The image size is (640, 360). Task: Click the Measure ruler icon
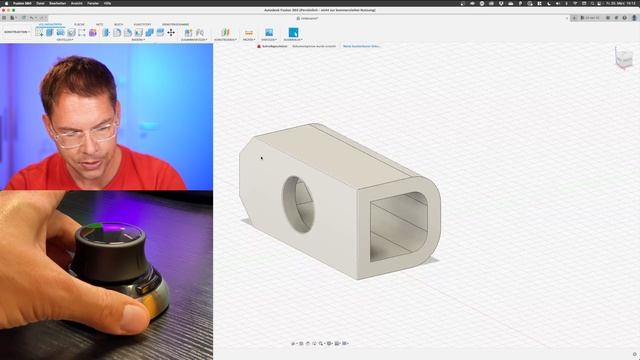[x=249, y=32]
